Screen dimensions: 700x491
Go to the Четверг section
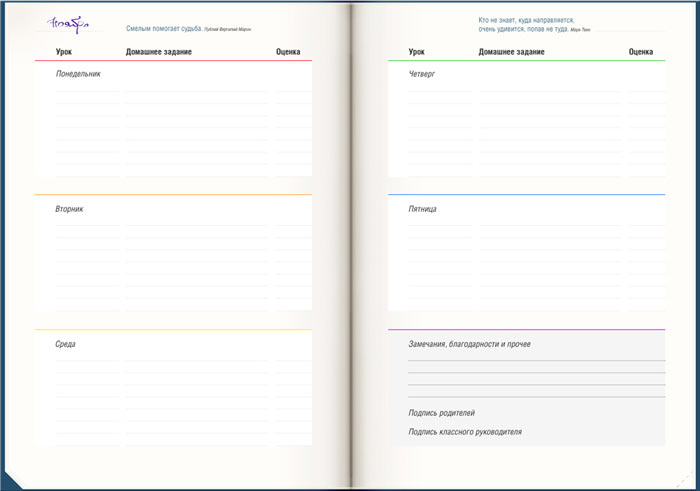pos(422,73)
